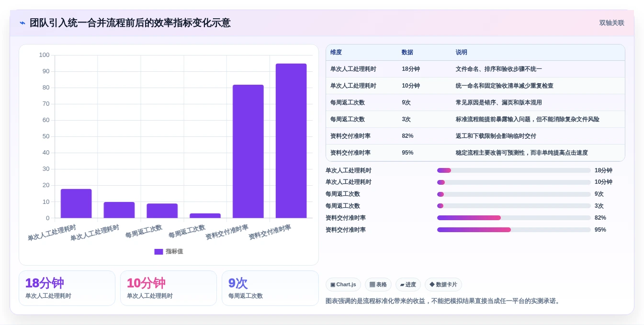
Task: Click the 95% cell in the table
Action: (x=407, y=153)
